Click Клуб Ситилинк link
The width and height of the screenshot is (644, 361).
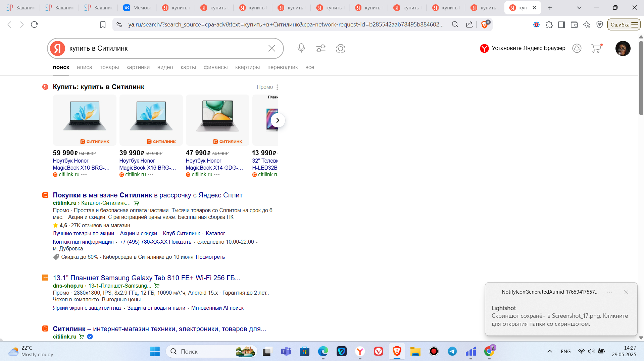pyautogui.click(x=182, y=233)
